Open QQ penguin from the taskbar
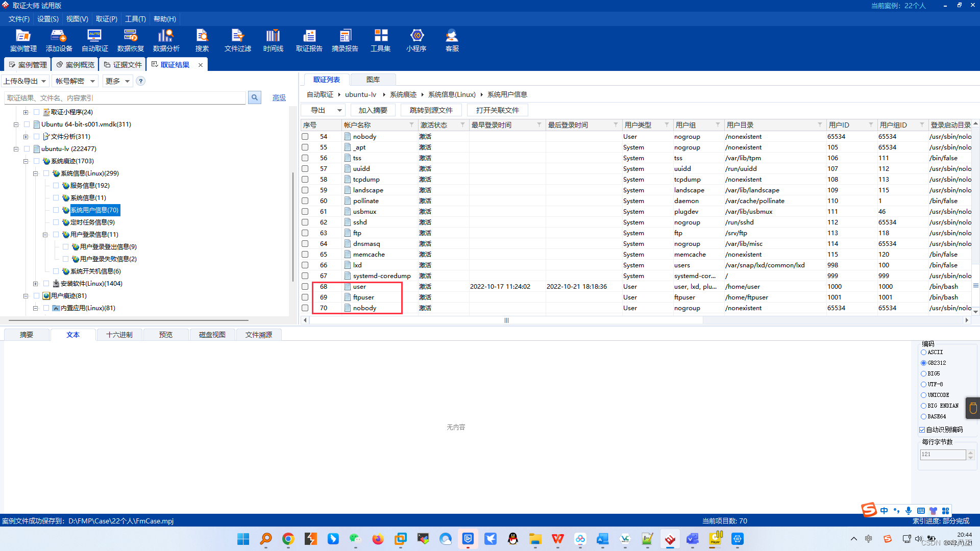This screenshot has width=980, height=551. tap(513, 539)
